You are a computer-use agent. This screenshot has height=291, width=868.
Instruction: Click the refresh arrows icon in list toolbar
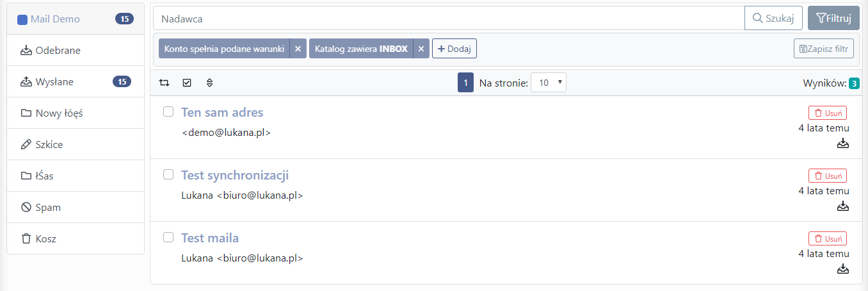(x=165, y=83)
